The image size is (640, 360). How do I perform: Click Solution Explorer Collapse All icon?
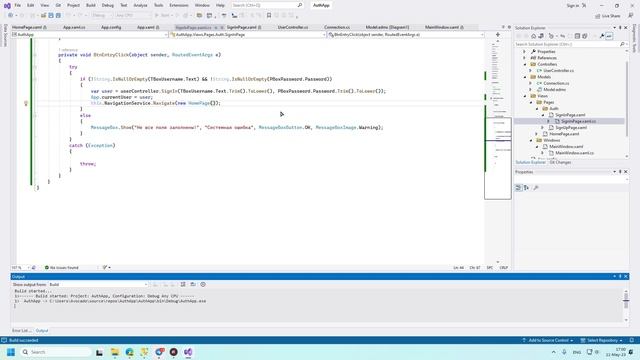click(577, 36)
